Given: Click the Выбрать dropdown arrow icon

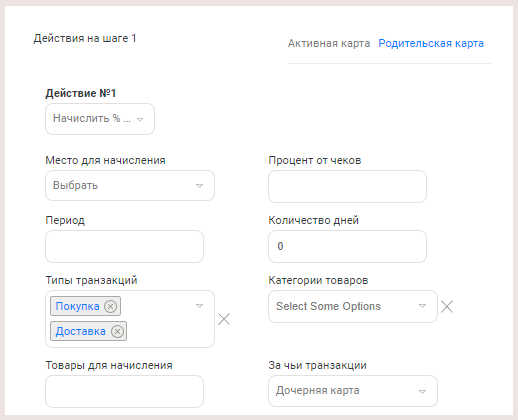Looking at the screenshot, I should pyautogui.click(x=199, y=186).
